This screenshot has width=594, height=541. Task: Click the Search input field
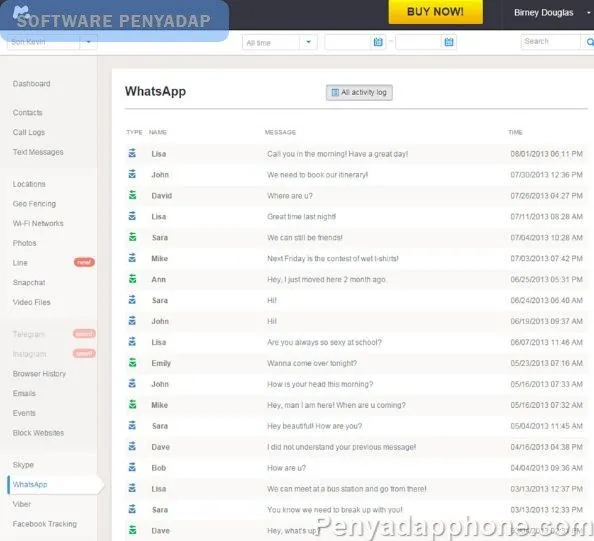pyautogui.click(x=550, y=41)
